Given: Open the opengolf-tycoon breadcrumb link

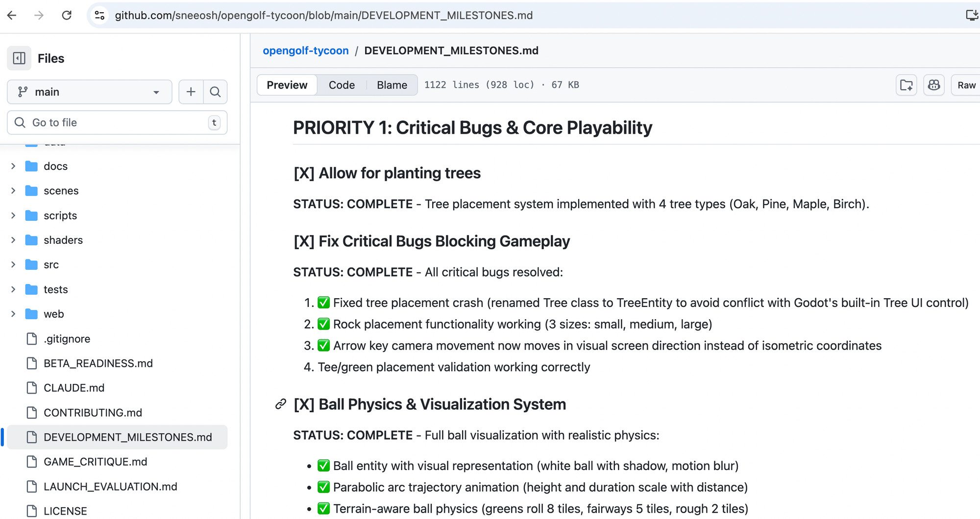Looking at the screenshot, I should (x=306, y=50).
